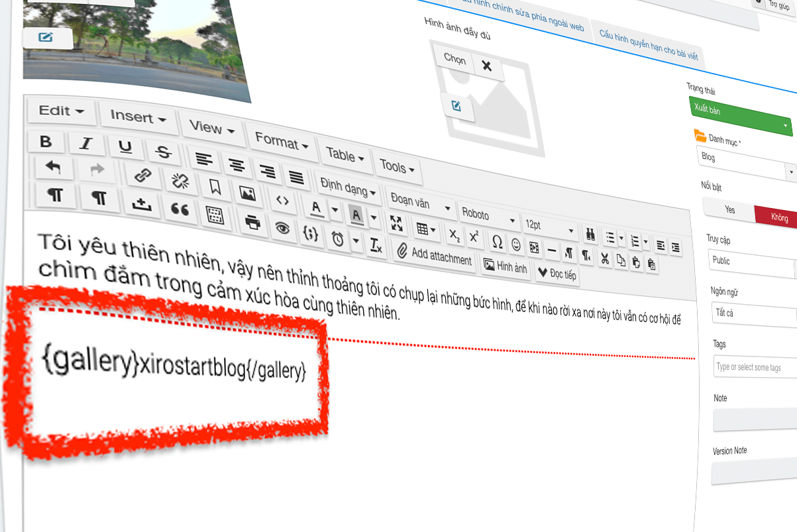Open the Cấu hình quyền hạn cho bài viết tab
This screenshot has width=797, height=532.
tap(649, 44)
